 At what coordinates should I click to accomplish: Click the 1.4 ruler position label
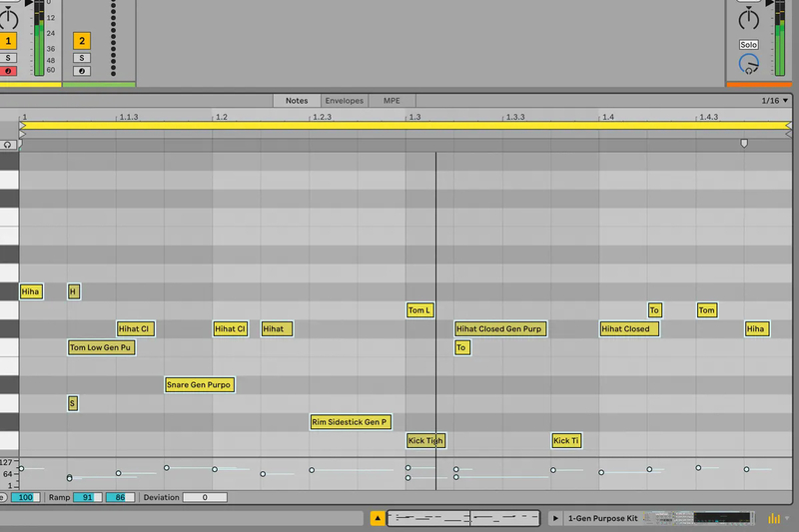point(608,117)
